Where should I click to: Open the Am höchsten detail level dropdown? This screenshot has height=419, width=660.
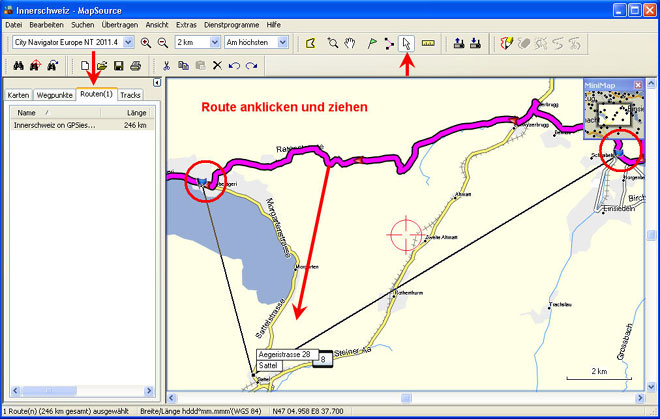coord(283,42)
